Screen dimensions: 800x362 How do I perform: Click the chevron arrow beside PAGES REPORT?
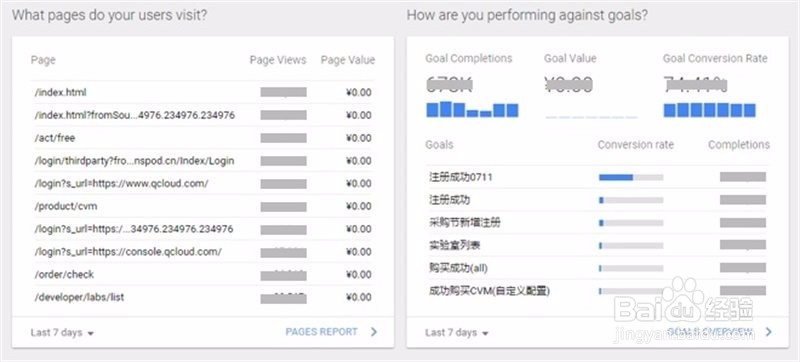coord(373,332)
